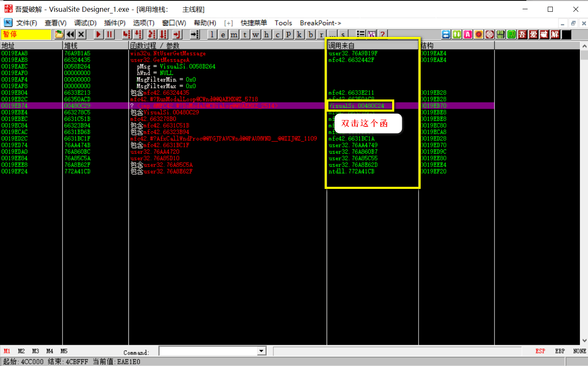Screen dimensions: 588x366
Task: Click the 函数过程 / 参数 column header
Action: click(228, 45)
